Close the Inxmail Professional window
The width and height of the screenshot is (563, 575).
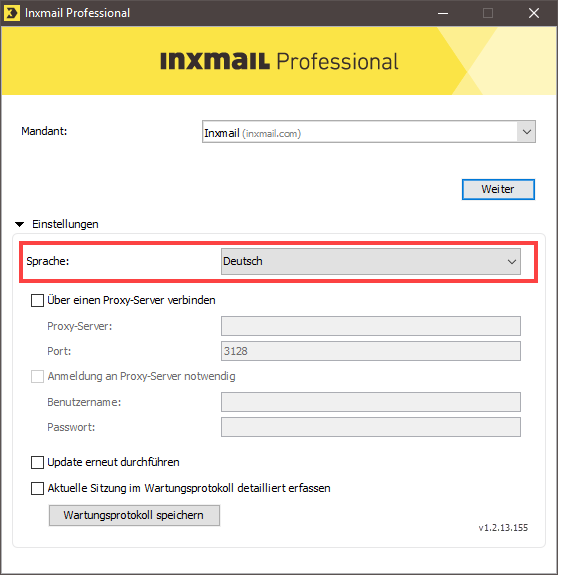[x=534, y=13]
